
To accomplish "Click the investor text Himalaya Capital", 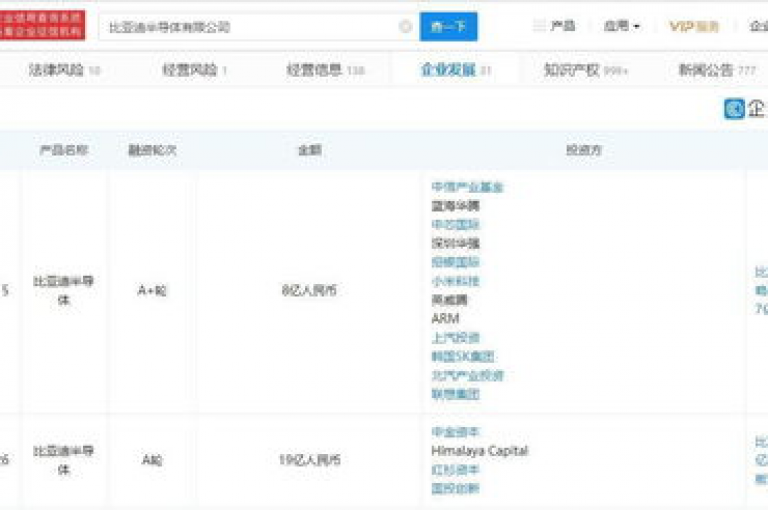I will click(x=480, y=451).
